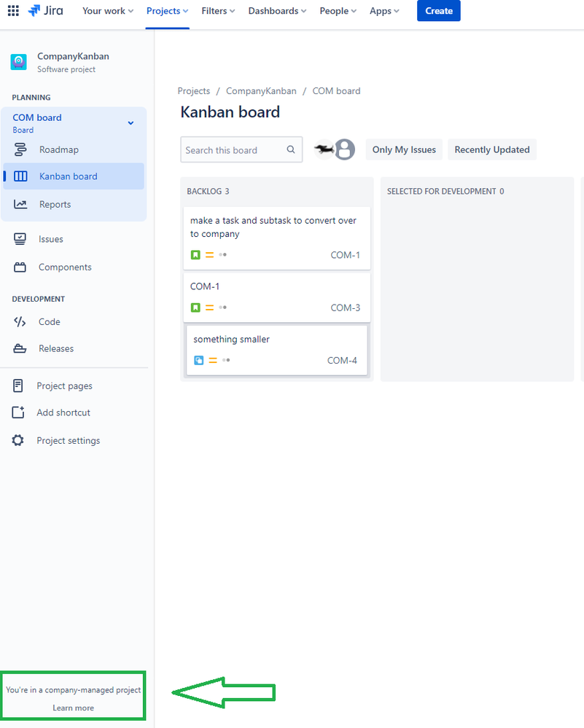Click the Add shortcut icon

click(x=18, y=412)
